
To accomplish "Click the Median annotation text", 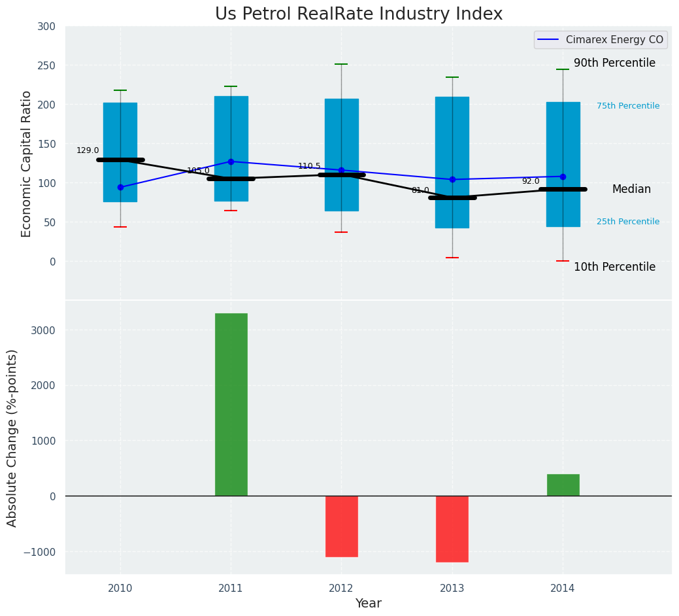I will [631, 189].
